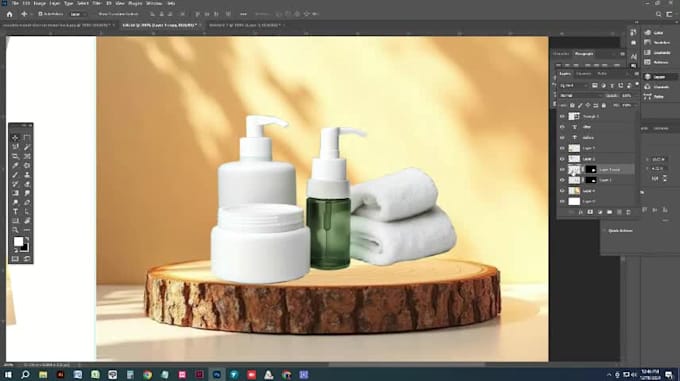Switch to the Channels tab in Layers panel

pyautogui.click(x=584, y=74)
